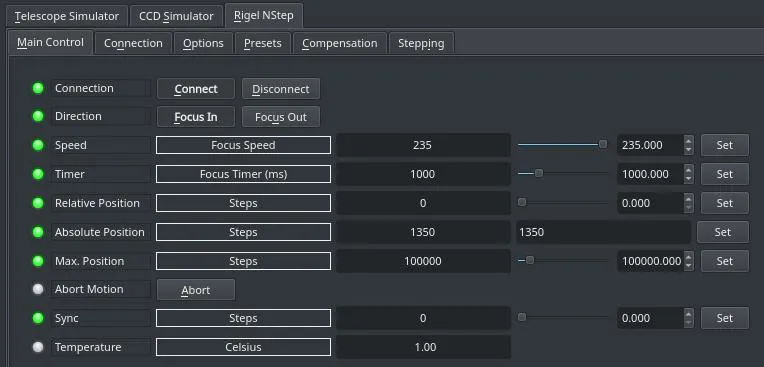View the Stepping tab
764x367 pixels.
[x=421, y=43]
